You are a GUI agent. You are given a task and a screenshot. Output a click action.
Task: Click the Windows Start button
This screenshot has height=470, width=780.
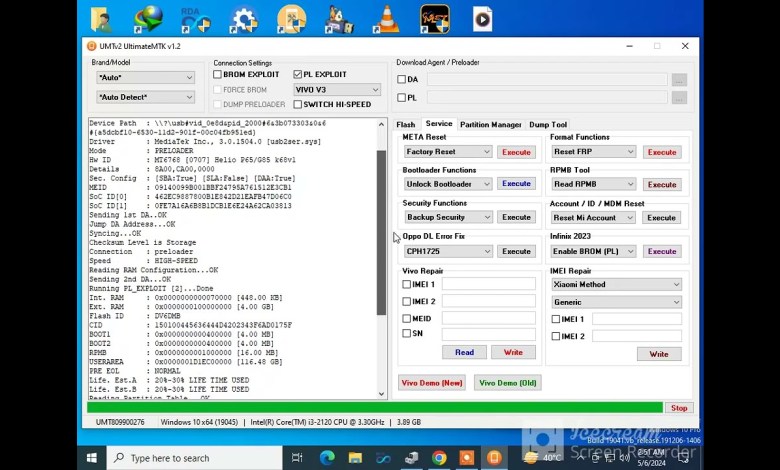click(x=92, y=458)
